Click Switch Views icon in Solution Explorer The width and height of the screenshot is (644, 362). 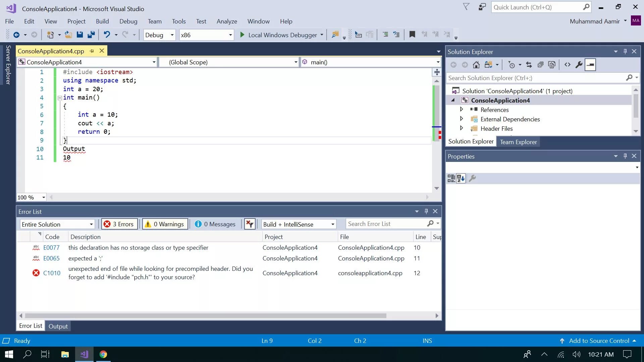coord(488,65)
